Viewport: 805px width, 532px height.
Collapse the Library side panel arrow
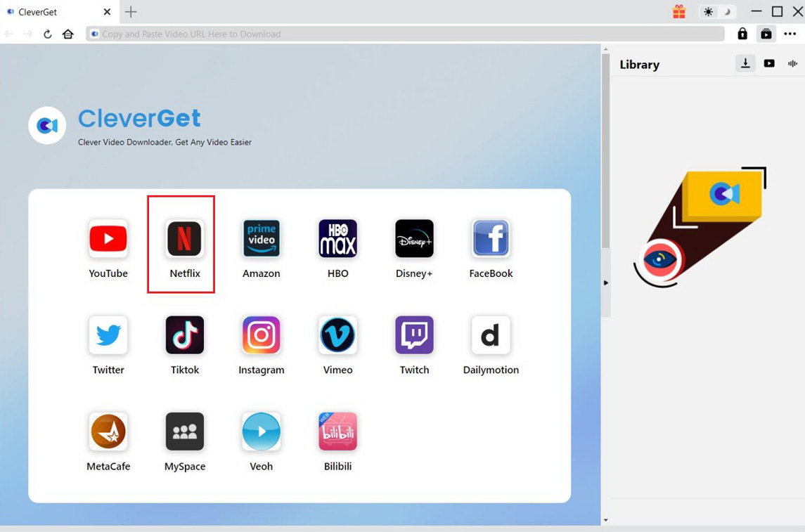pos(605,283)
